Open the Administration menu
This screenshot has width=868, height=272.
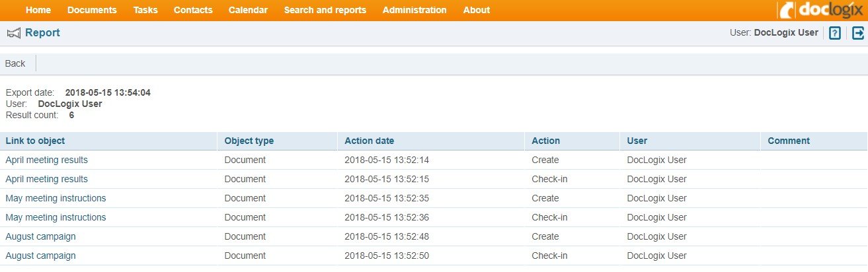pyautogui.click(x=414, y=10)
